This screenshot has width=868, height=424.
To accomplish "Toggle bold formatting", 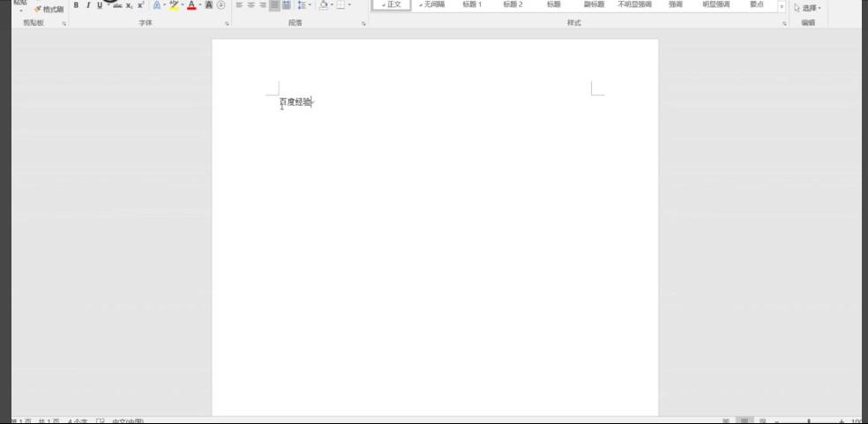I will pyautogui.click(x=76, y=5).
